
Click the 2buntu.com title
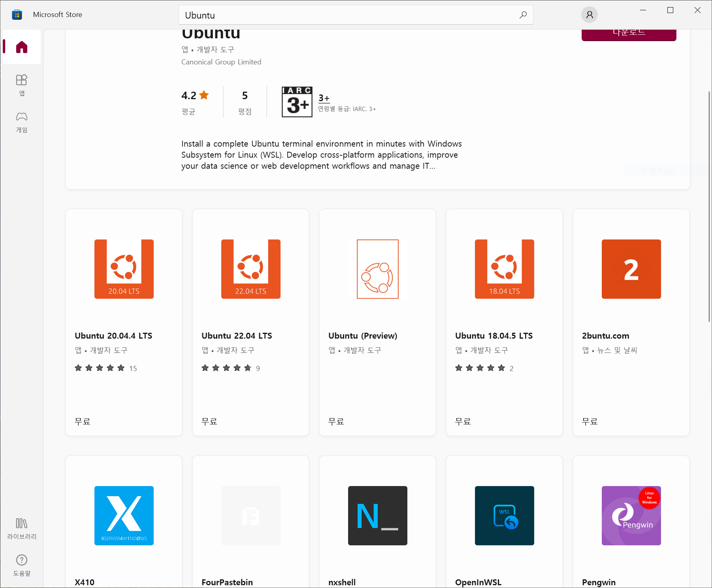(606, 336)
